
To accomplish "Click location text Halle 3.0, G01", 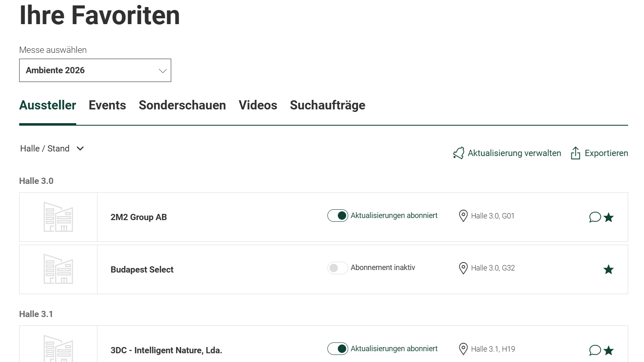I will coord(493,216).
